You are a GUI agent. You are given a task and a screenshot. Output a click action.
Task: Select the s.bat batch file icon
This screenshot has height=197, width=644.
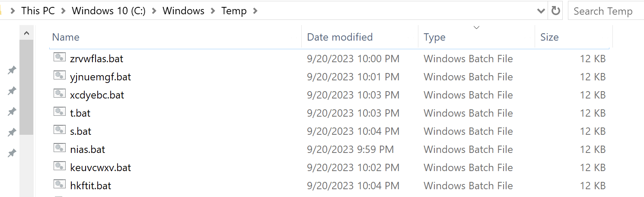pos(60,130)
